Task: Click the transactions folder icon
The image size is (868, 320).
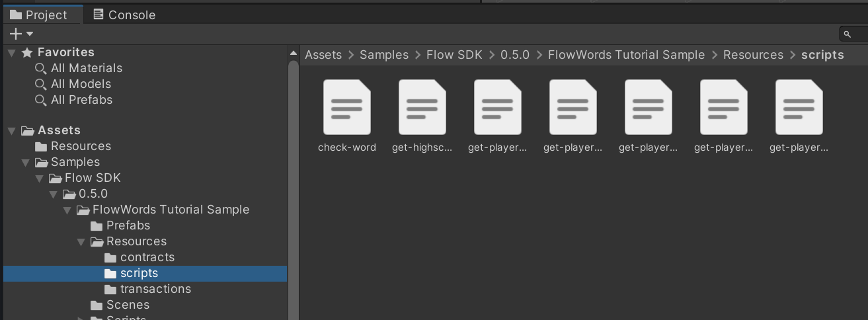Action: (x=110, y=289)
